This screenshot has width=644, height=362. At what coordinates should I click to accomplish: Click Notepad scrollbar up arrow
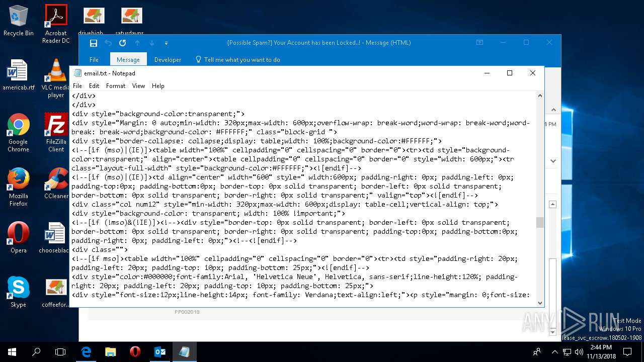coord(540,96)
